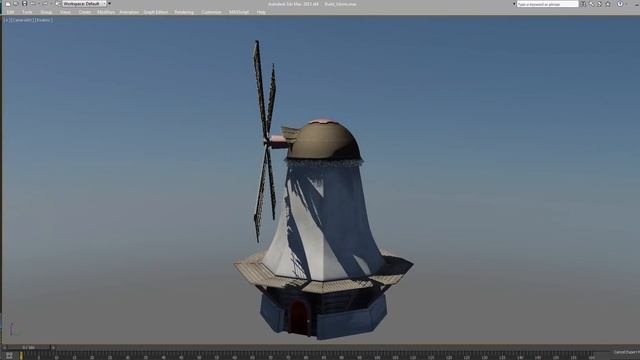
Task: Click the keyword search input field
Action: coord(547,4)
